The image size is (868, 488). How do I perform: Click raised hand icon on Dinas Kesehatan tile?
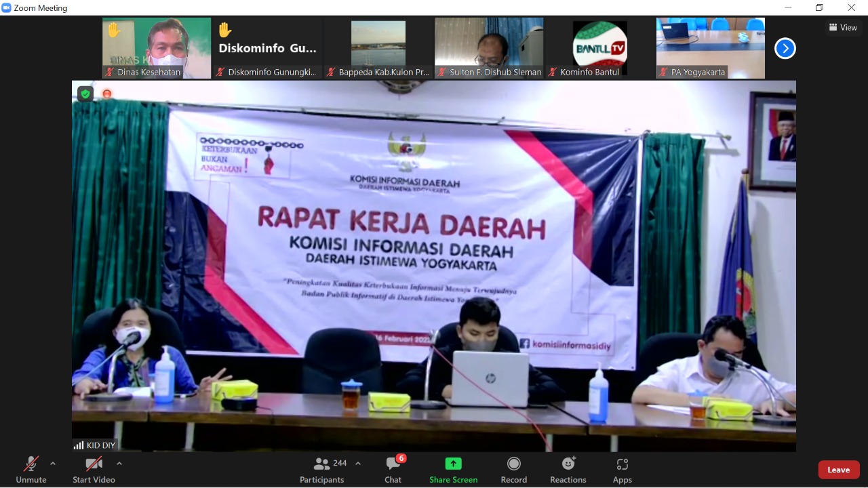113,30
